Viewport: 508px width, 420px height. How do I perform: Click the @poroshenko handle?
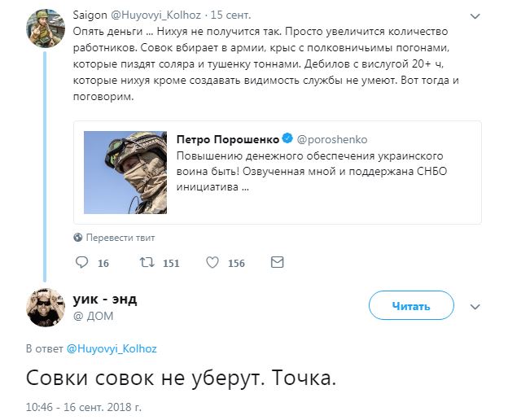click(x=332, y=139)
